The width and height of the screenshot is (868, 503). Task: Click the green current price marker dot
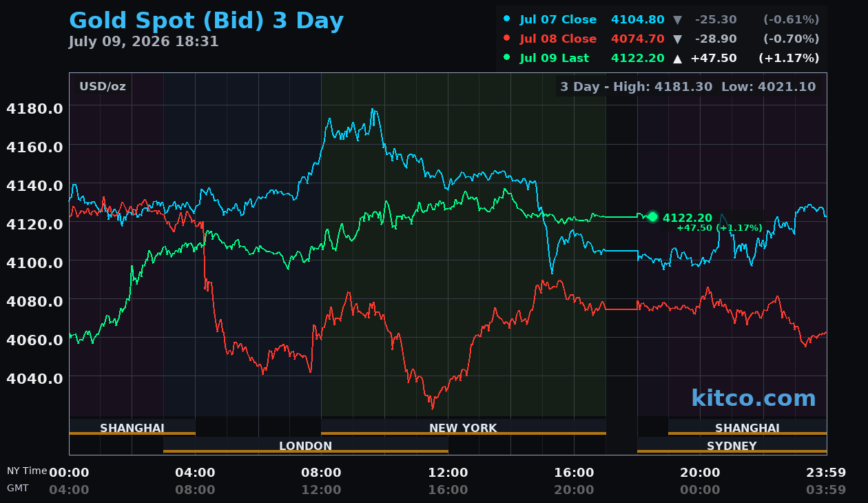[x=652, y=217]
